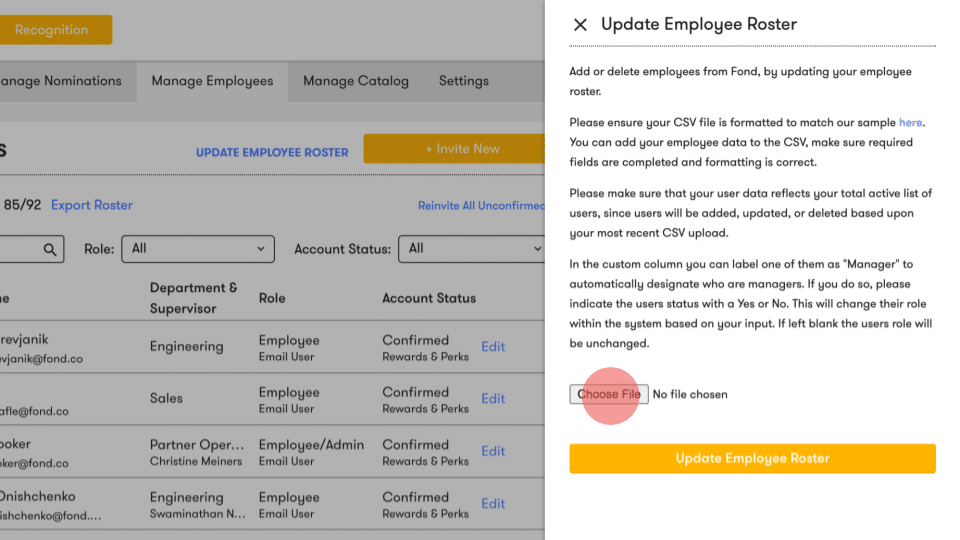This screenshot has height=540, width=960.
Task: Click the UPDATE EMPLOYEE ROSTER link
Action: [x=272, y=152]
